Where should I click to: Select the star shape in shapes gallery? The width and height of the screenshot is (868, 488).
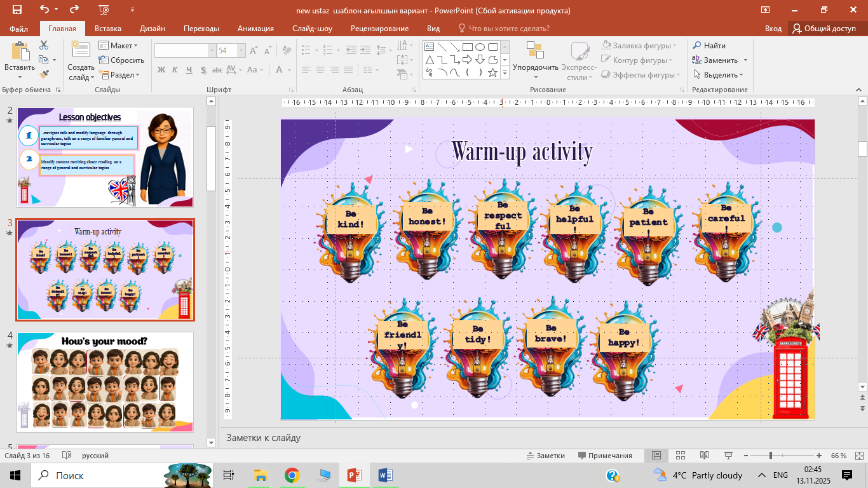click(492, 72)
